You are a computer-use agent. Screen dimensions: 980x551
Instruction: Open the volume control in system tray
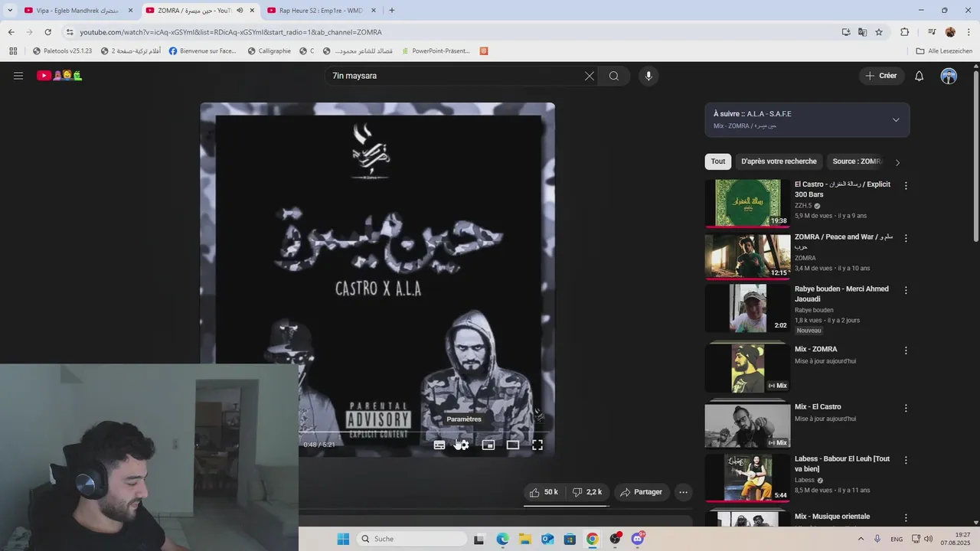(928, 539)
